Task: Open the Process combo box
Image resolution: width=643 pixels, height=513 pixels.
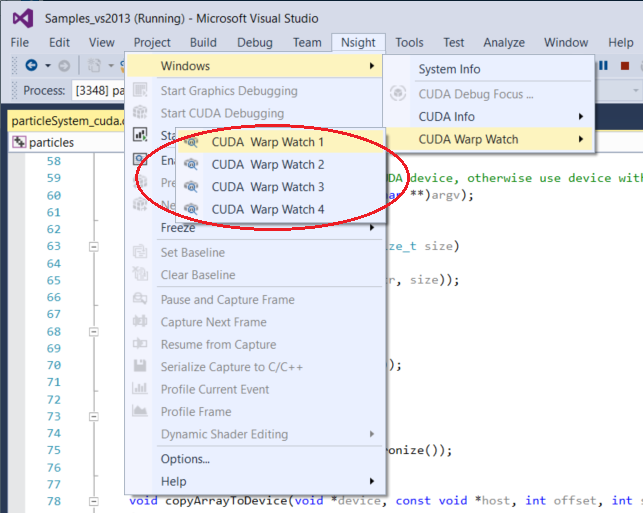Action: click(98, 90)
